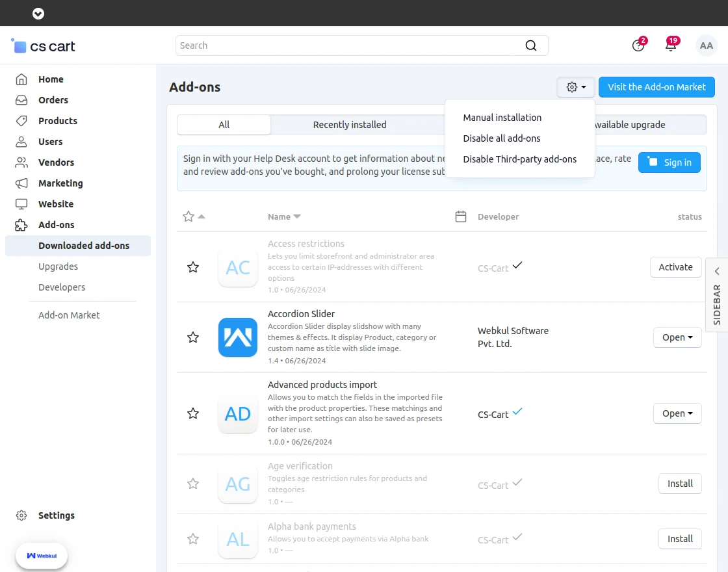Switch to the All tab

(x=224, y=125)
